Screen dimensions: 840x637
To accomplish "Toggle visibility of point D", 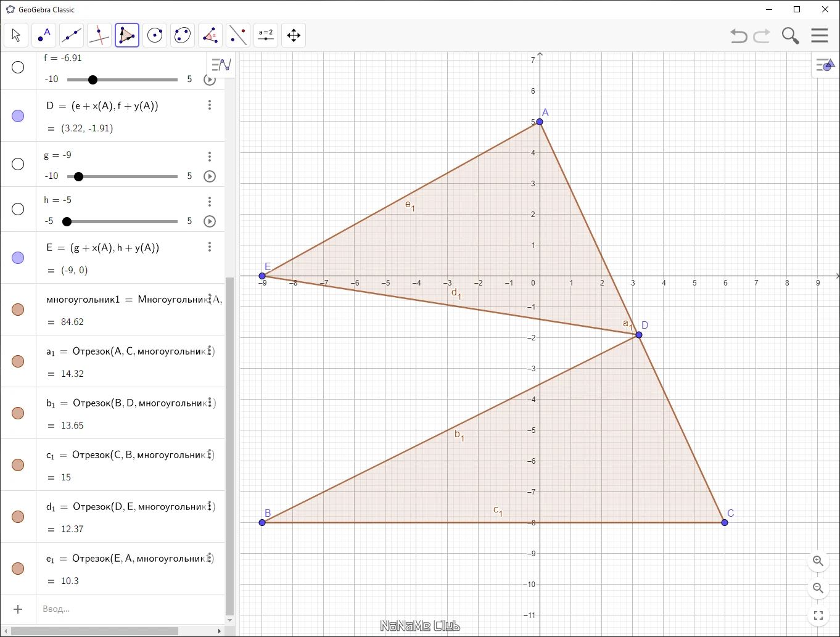I will pos(18,116).
